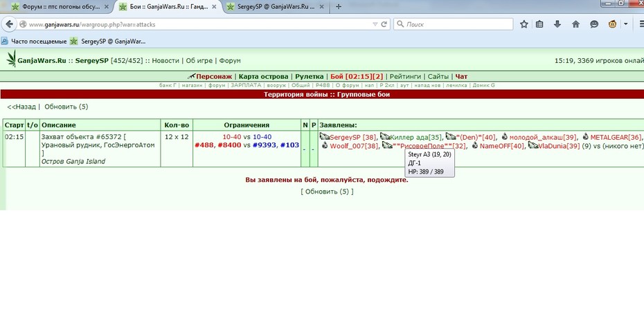
Task: Open the Карта острова menu link
Action: tap(263, 76)
